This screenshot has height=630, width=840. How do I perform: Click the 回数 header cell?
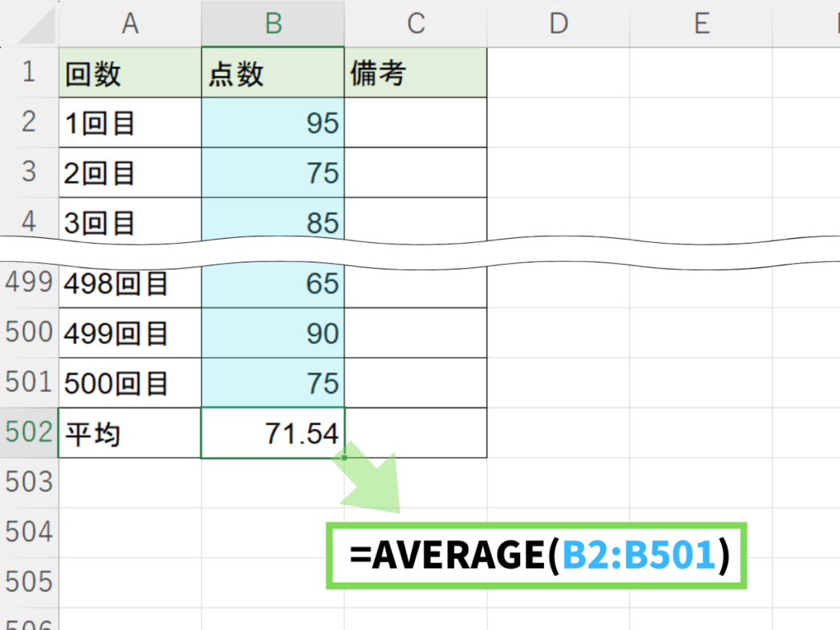[130, 73]
